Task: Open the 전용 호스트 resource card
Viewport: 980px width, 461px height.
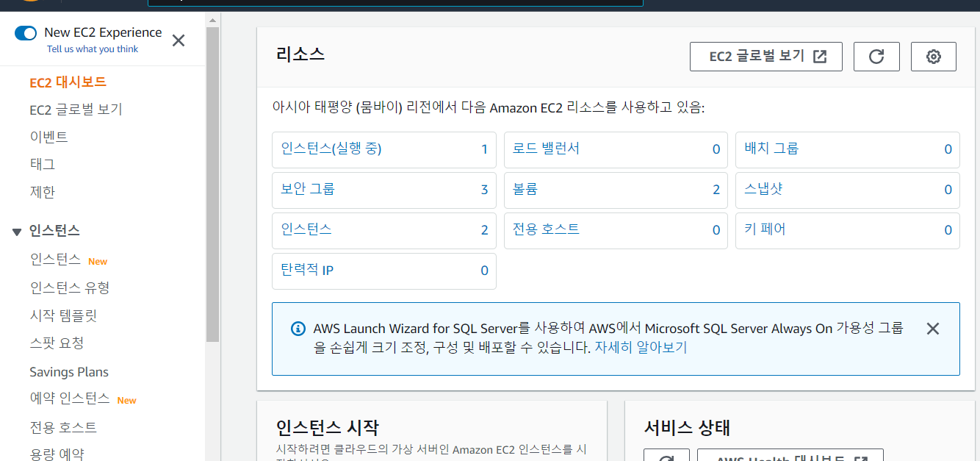Action: point(616,230)
